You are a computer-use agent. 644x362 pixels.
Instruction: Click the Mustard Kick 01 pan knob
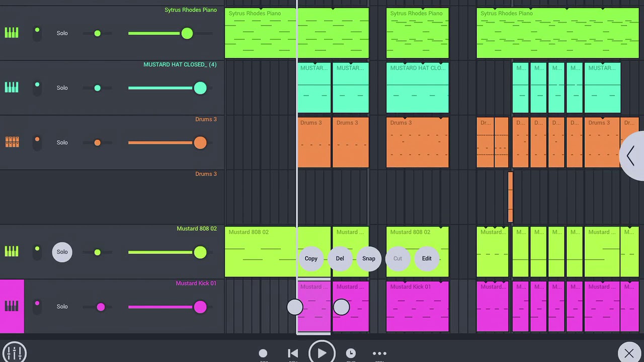101,307
